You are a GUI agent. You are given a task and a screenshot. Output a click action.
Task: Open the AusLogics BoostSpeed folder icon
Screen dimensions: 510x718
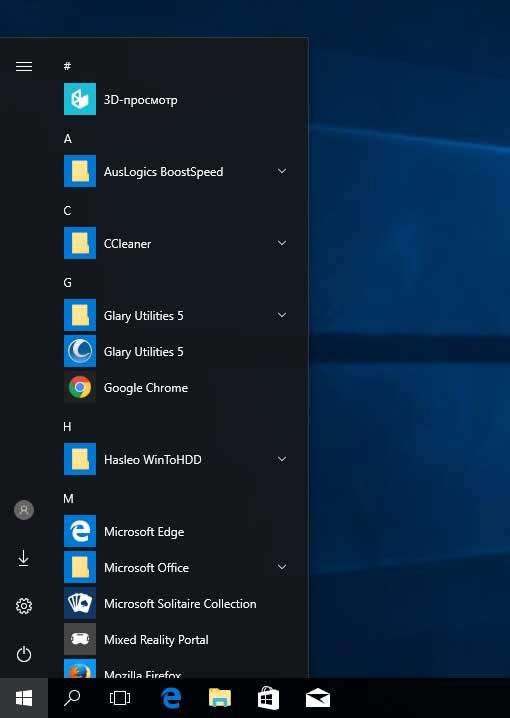tap(80, 171)
